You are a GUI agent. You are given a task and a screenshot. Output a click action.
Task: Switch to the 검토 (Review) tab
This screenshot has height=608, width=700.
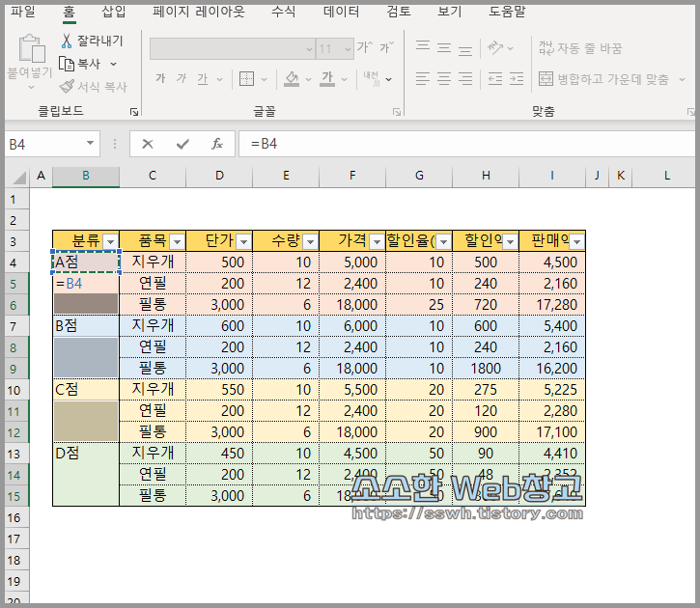point(399,11)
